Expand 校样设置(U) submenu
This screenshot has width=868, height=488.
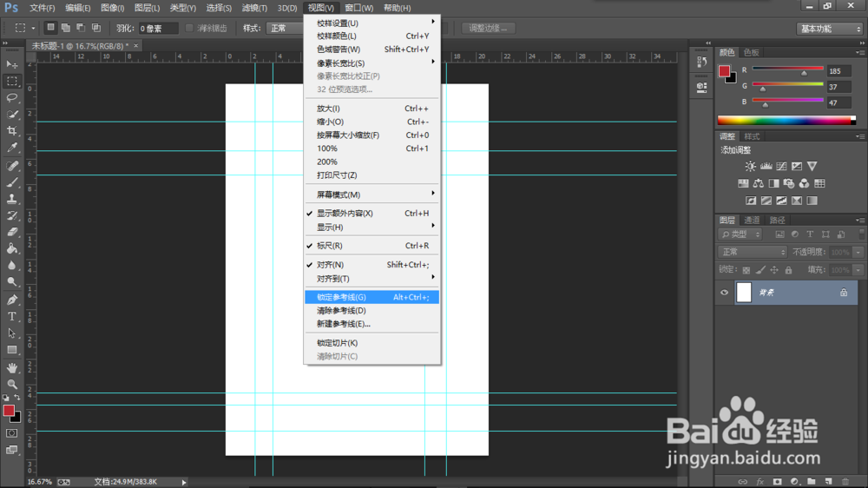[372, 23]
